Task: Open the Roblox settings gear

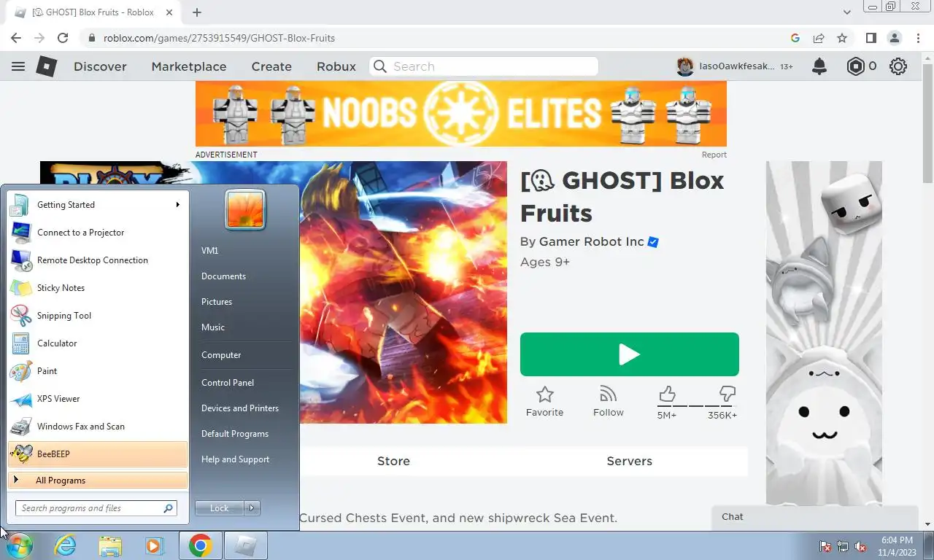Action: tap(898, 66)
